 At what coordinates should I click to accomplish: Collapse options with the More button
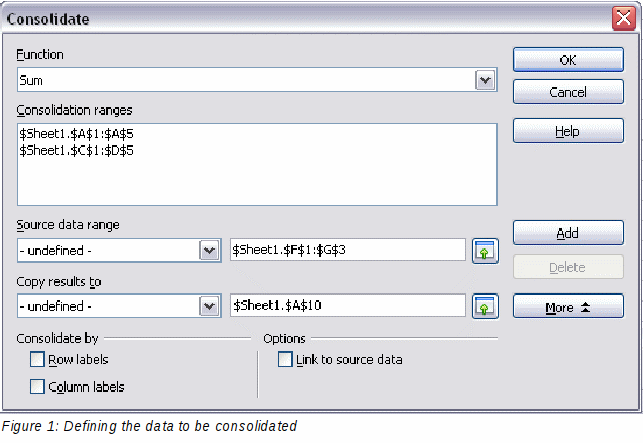point(568,306)
